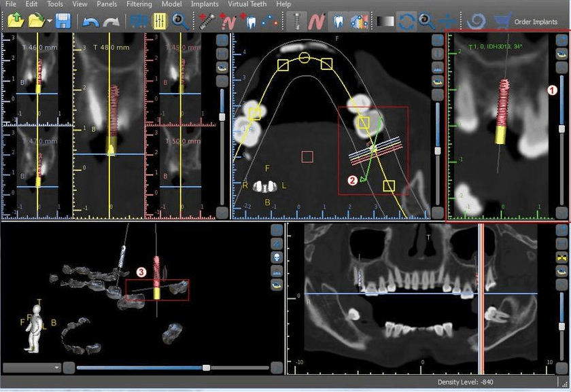Open the Panels menu
The image size is (571, 392).
(x=107, y=4)
